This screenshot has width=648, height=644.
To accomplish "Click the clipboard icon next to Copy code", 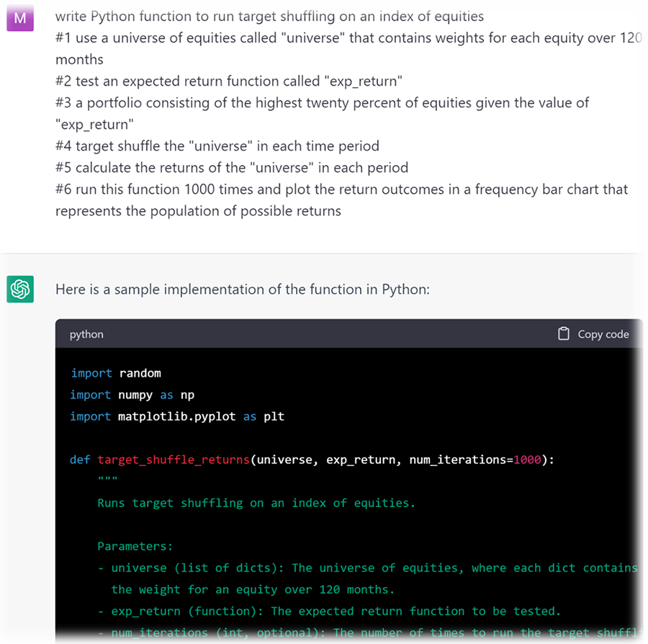I will (564, 334).
